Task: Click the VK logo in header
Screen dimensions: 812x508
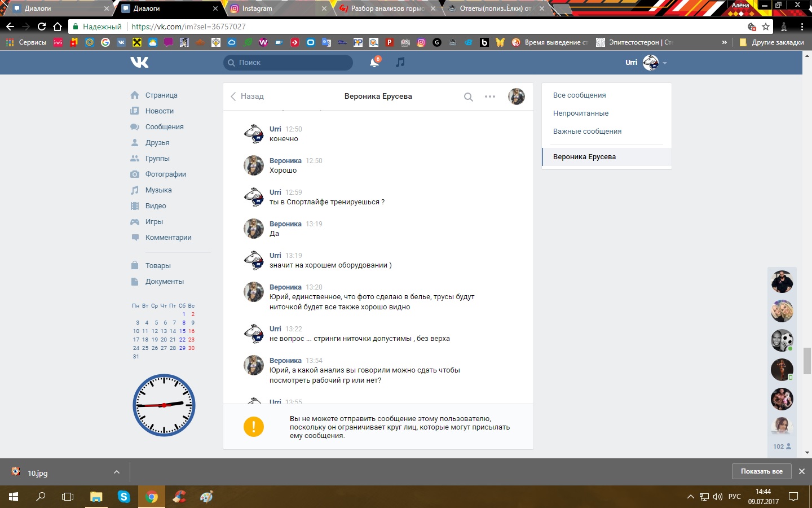Action: [139, 63]
